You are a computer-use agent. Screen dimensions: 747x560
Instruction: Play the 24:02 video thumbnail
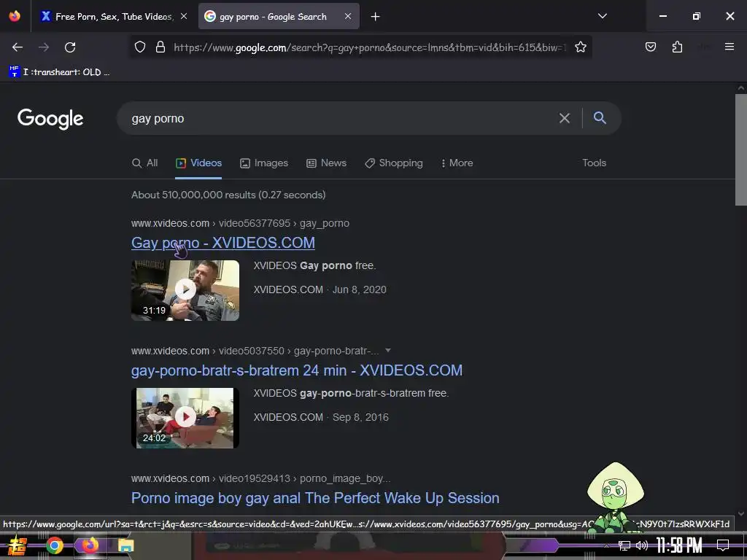click(x=185, y=418)
